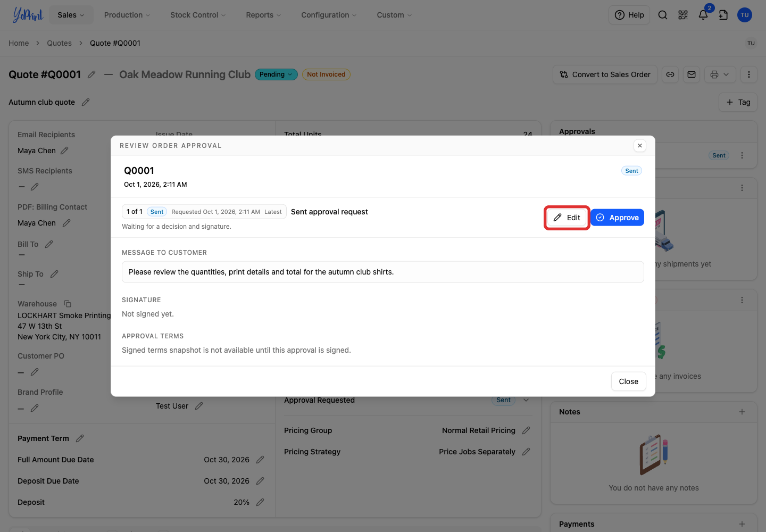Copy Warehouse address icon
Viewport: 766px width, 532px height.
(x=68, y=304)
